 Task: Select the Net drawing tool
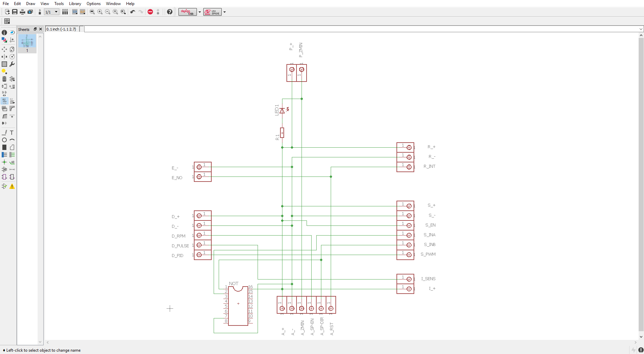(x=12, y=155)
